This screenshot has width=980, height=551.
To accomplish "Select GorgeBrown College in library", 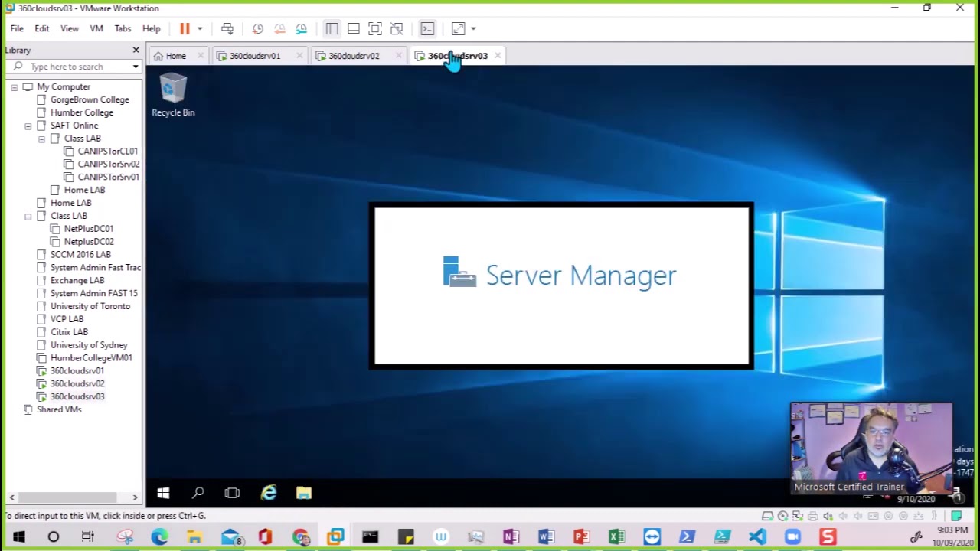I will [x=90, y=99].
